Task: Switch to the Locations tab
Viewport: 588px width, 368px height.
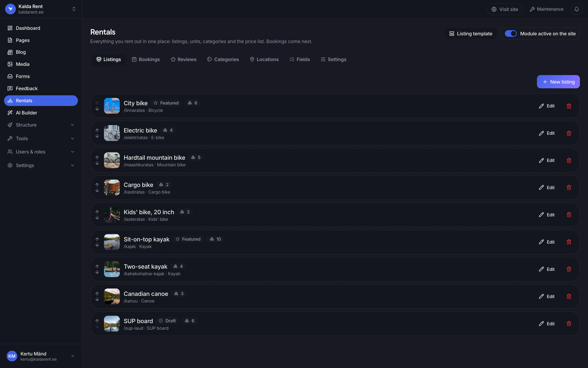Action: (x=264, y=59)
